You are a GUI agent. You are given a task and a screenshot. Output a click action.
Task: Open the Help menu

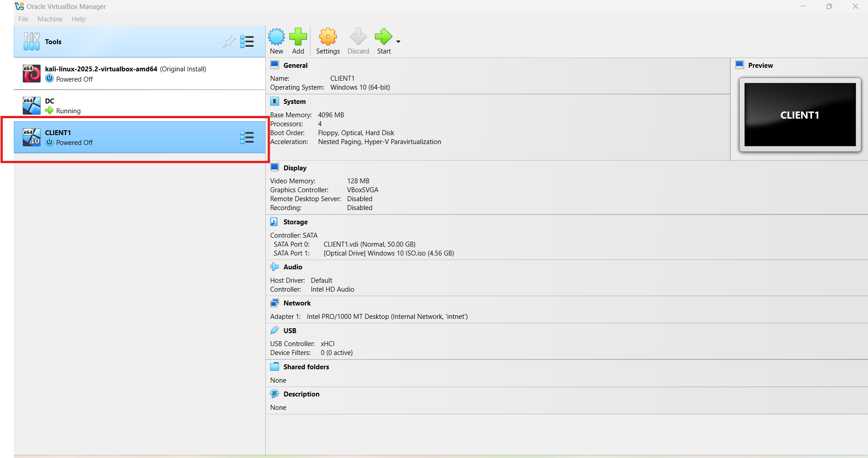coord(78,19)
